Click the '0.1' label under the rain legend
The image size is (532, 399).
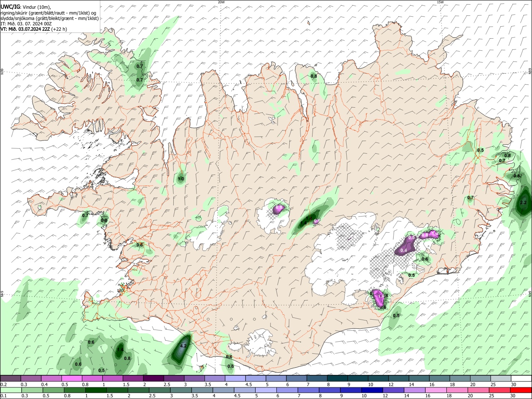pyautogui.click(x=3, y=396)
